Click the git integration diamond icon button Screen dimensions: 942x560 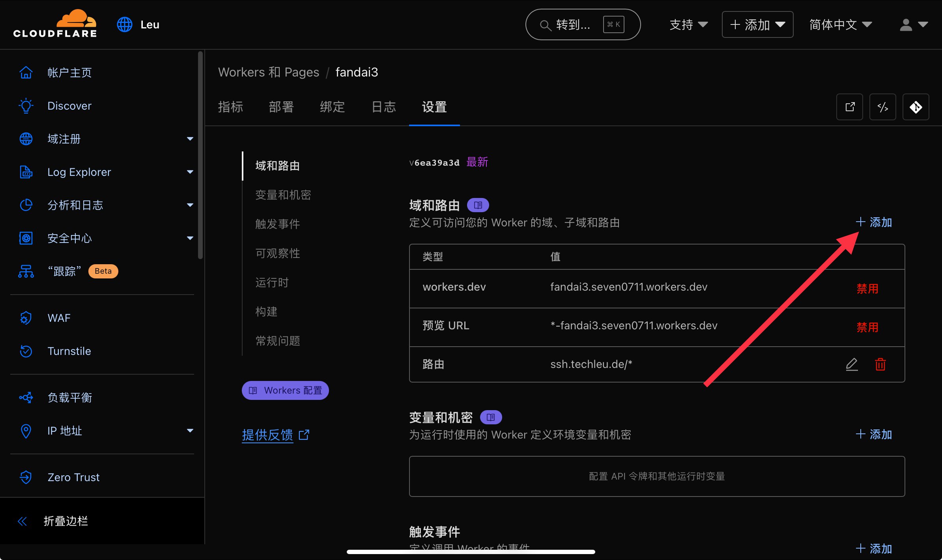[916, 107]
